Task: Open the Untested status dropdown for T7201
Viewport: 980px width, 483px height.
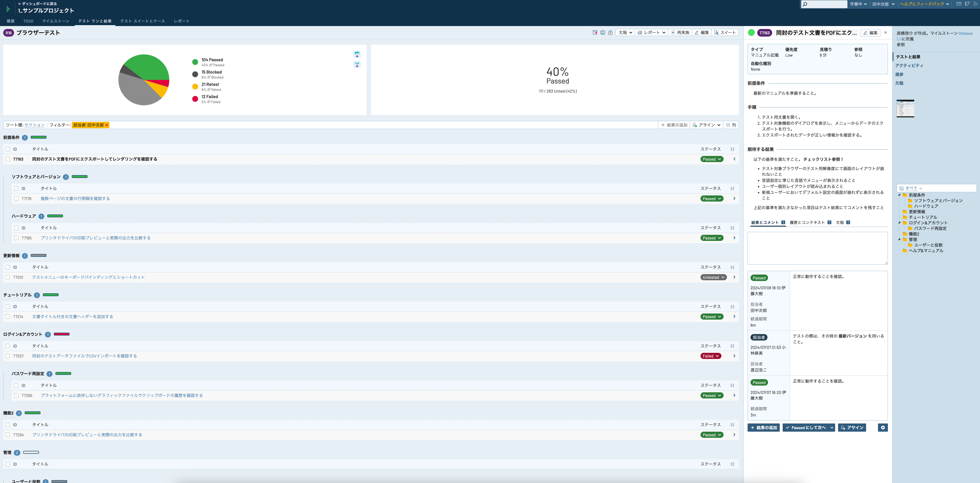Action: click(713, 277)
